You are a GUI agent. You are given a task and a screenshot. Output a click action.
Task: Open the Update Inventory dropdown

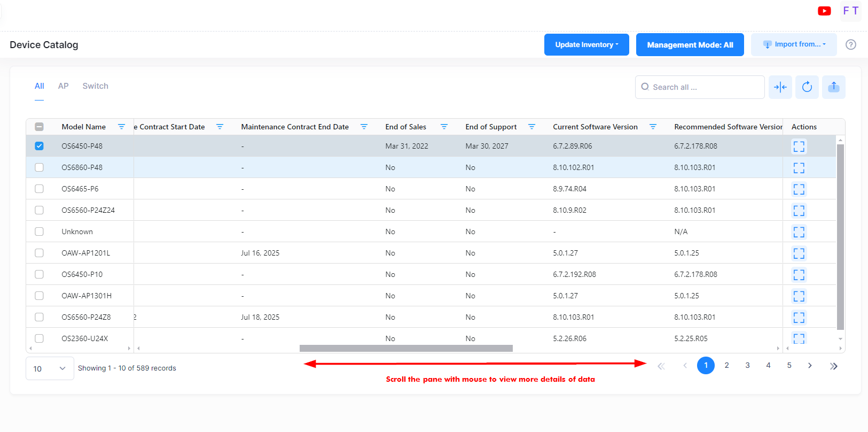point(586,45)
